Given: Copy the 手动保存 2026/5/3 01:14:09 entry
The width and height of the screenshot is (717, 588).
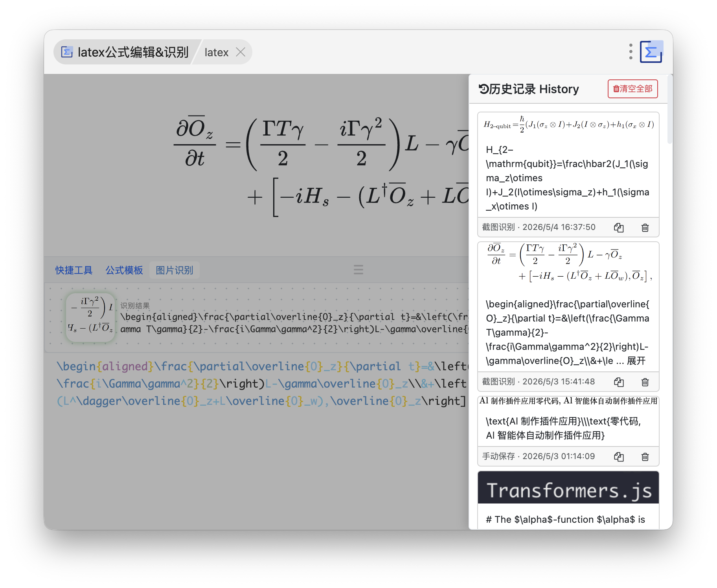Looking at the screenshot, I should pos(619,457).
